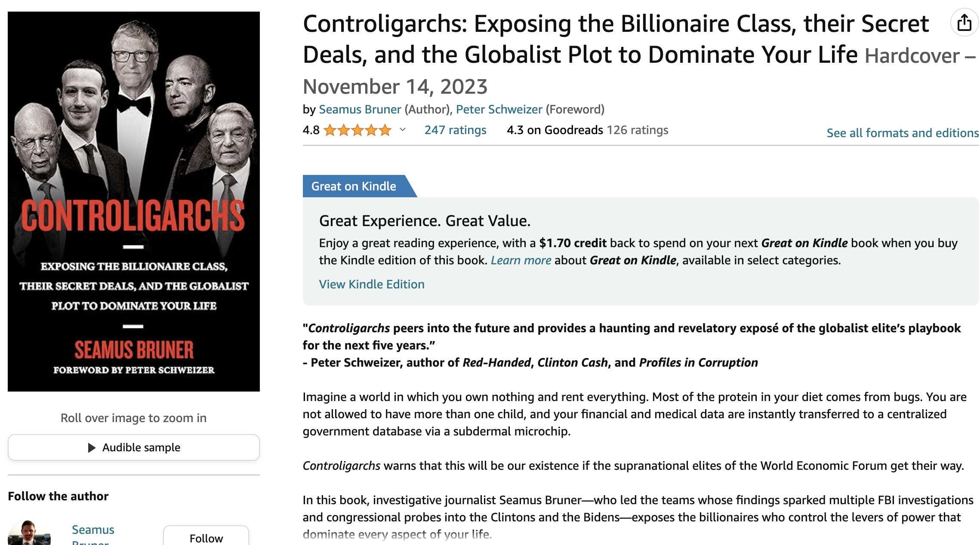
Task: Expand the rating breakdown chevron
Action: pyautogui.click(x=403, y=130)
